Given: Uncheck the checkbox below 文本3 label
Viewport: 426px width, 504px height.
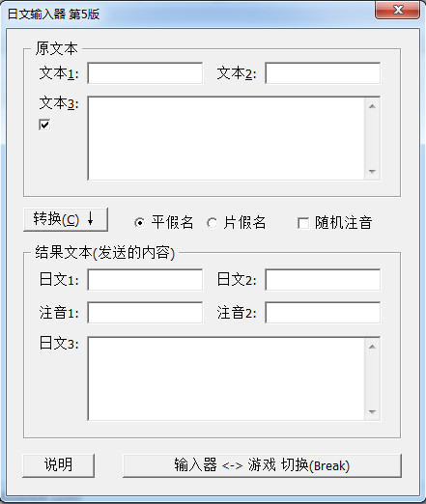Looking at the screenshot, I should [x=44, y=125].
